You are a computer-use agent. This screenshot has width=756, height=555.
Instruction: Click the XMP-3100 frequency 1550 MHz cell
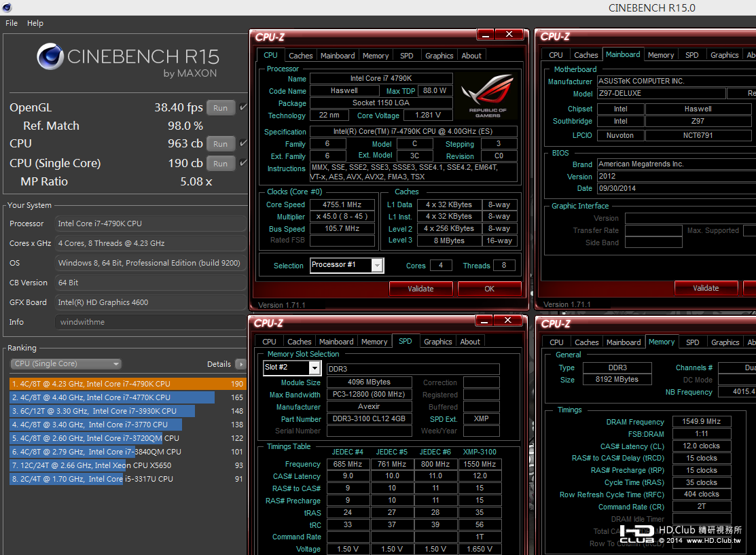[x=480, y=465]
